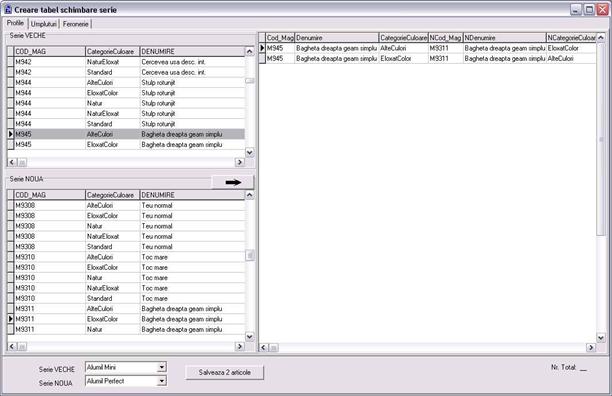
Task: Click right arrow of Serie VECHE horizontal scrollbar
Action: click(x=240, y=162)
